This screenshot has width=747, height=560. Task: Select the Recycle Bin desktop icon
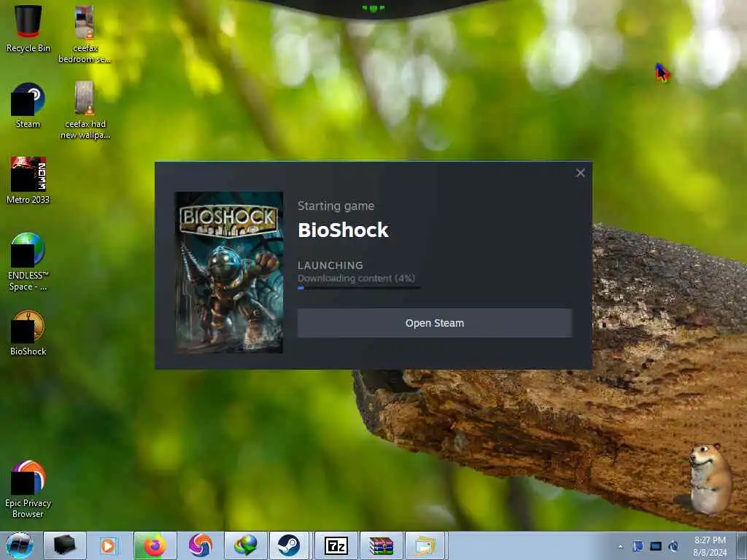(28, 29)
